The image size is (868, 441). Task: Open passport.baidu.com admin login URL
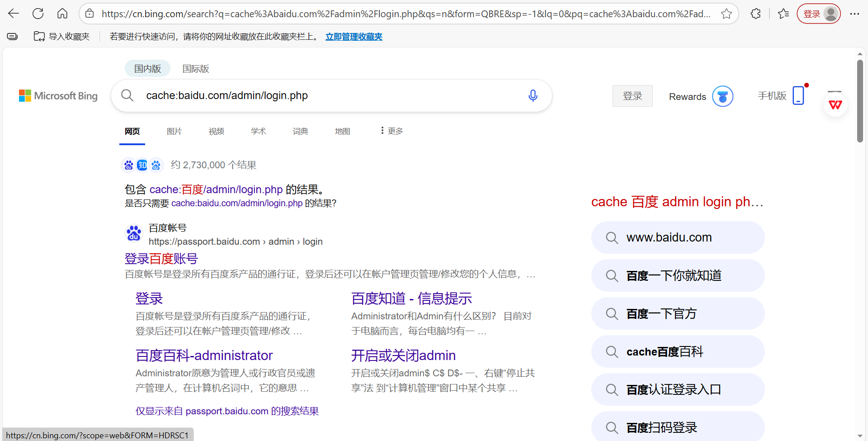(236, 242)
